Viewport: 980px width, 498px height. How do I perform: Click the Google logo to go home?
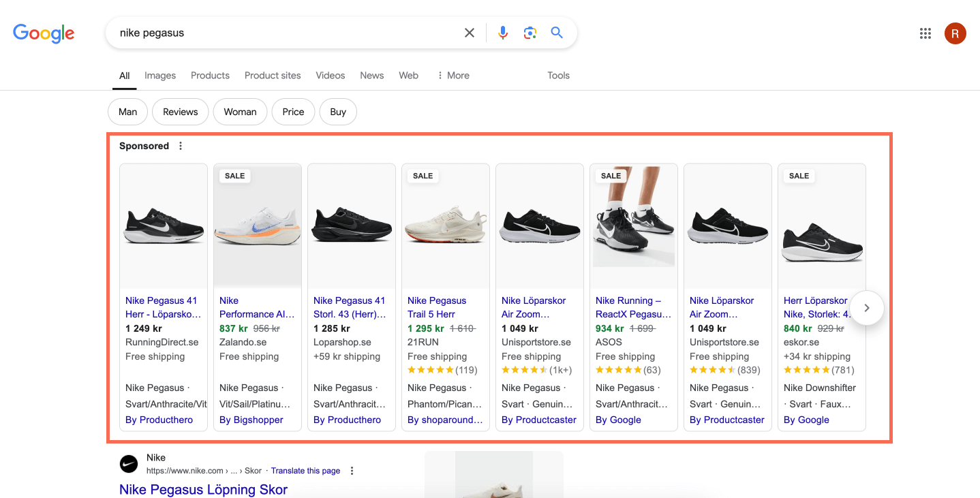[x=43, y=33]
